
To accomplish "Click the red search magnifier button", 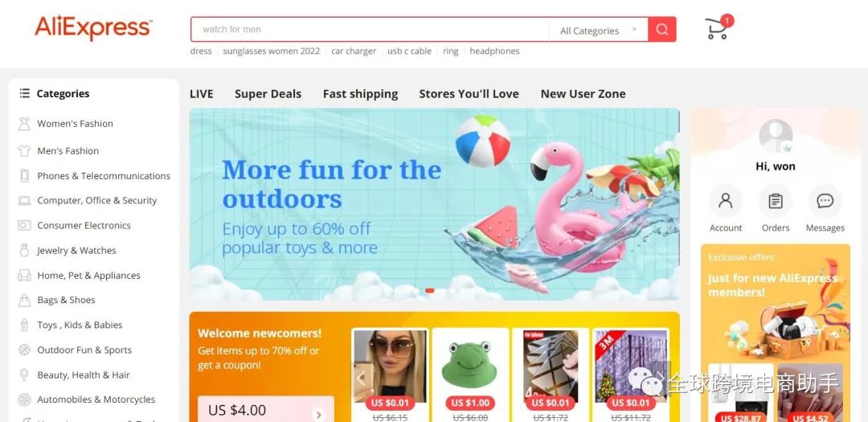I will coord(662,30).
